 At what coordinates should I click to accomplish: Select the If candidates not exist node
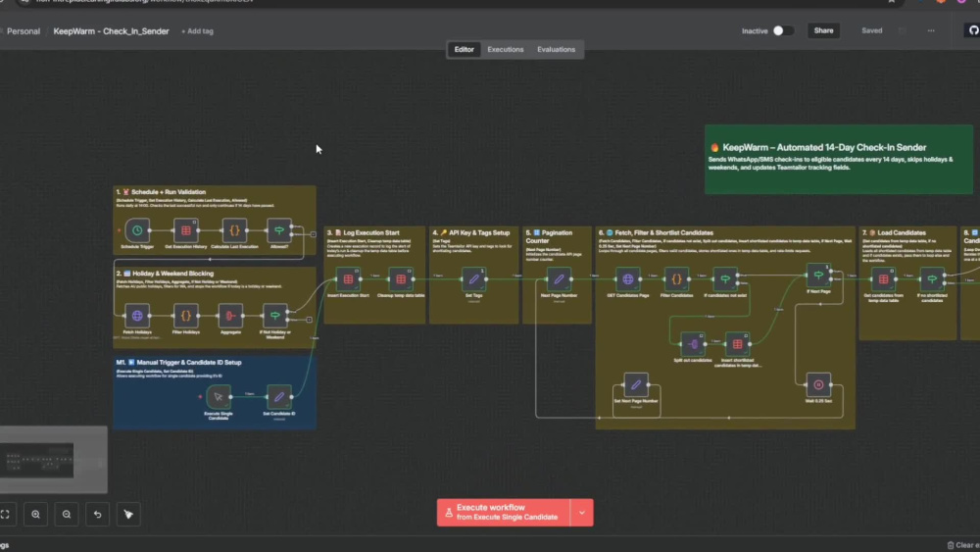(725, 279)
